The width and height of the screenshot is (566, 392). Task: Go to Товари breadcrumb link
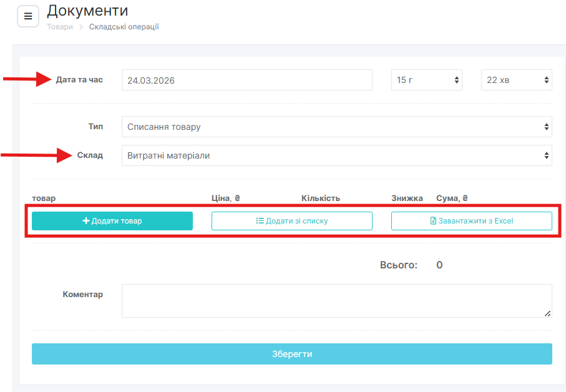point(60,27)
